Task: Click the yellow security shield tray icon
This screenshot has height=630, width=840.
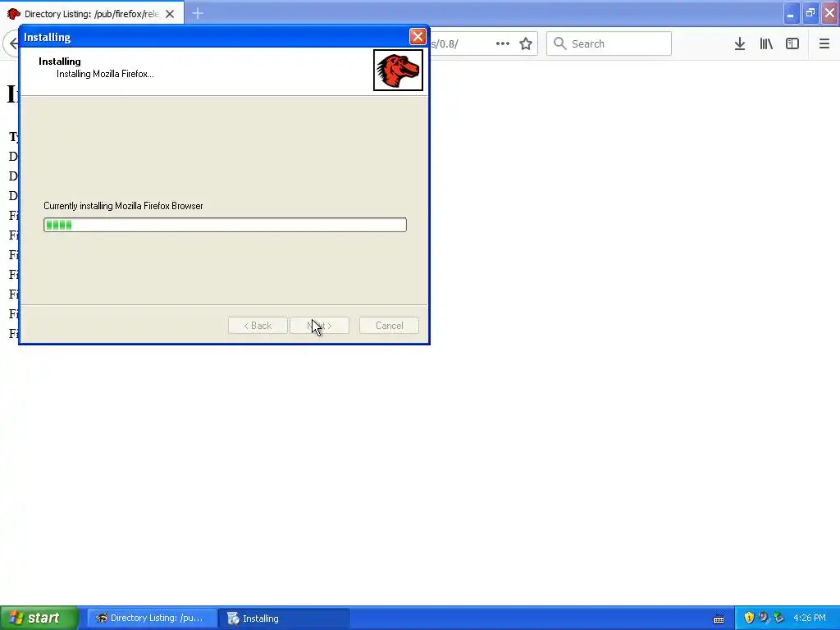Action: pyautogui.click(x=749, y=618)
